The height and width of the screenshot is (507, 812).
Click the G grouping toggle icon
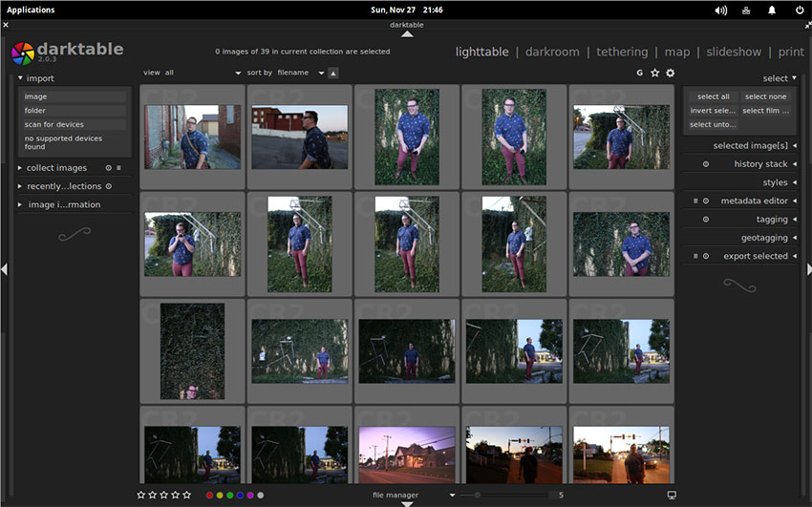click(639, 73)
